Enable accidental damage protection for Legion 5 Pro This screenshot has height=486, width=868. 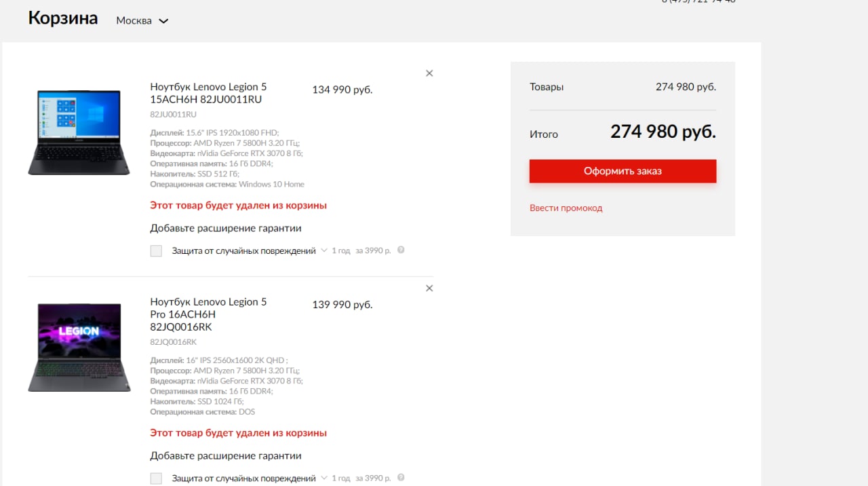pos(156,479)
